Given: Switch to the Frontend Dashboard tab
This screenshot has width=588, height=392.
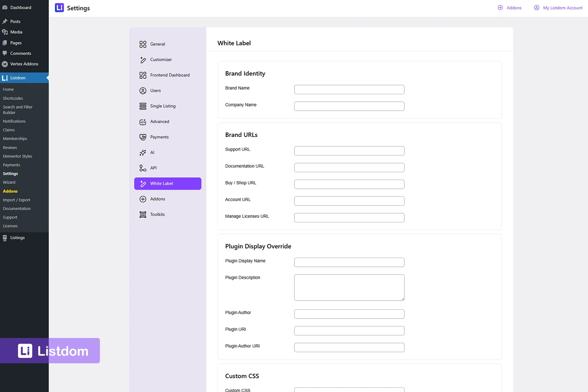Looking at the screenshot, I should (x=170, y=75).
